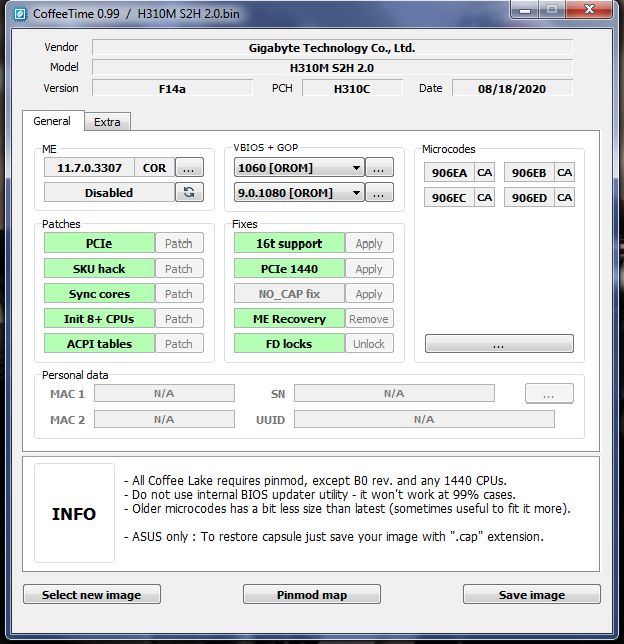Screen dimensions: 624x644
Task: Apply the NO_CAP fix
Action: click(369, 294)
